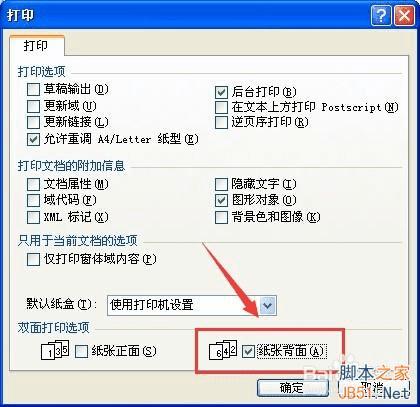Enable 逆页序打印 reverse order printing

click(221, 123)
